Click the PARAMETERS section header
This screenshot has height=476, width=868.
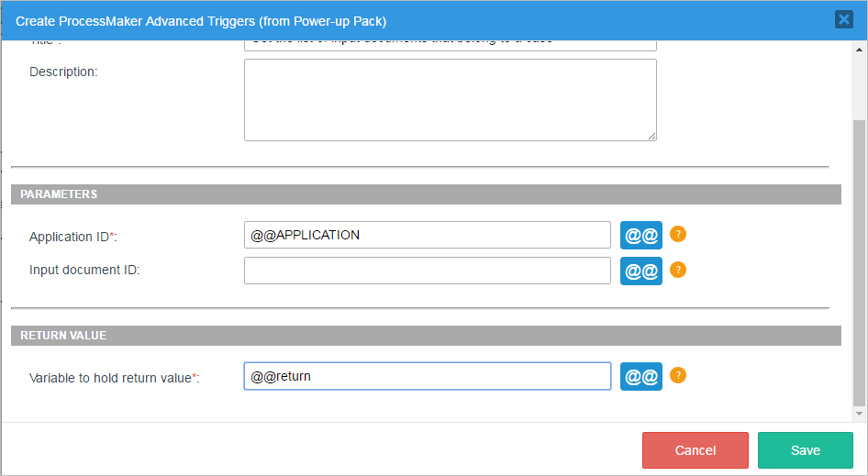pyautogui.click(x=426, y=194)
